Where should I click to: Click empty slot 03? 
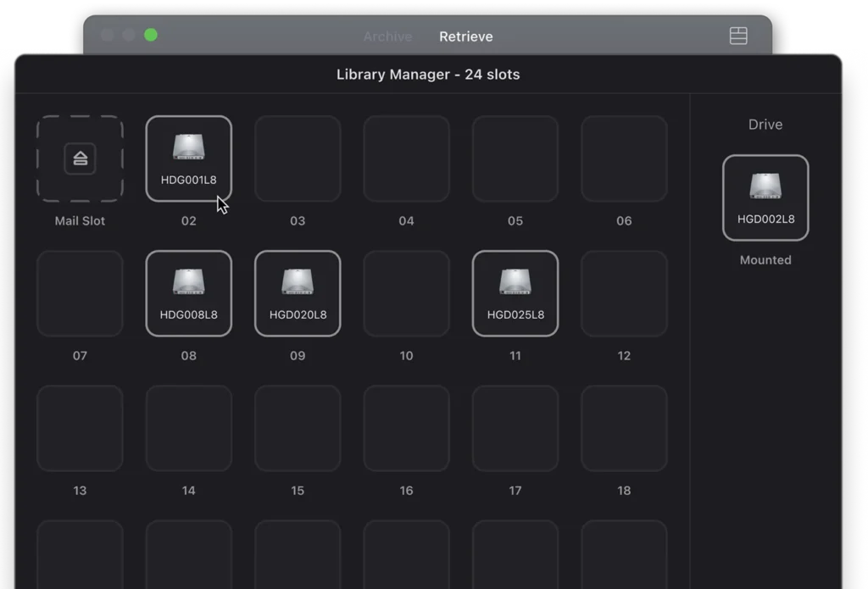[298, 158]
